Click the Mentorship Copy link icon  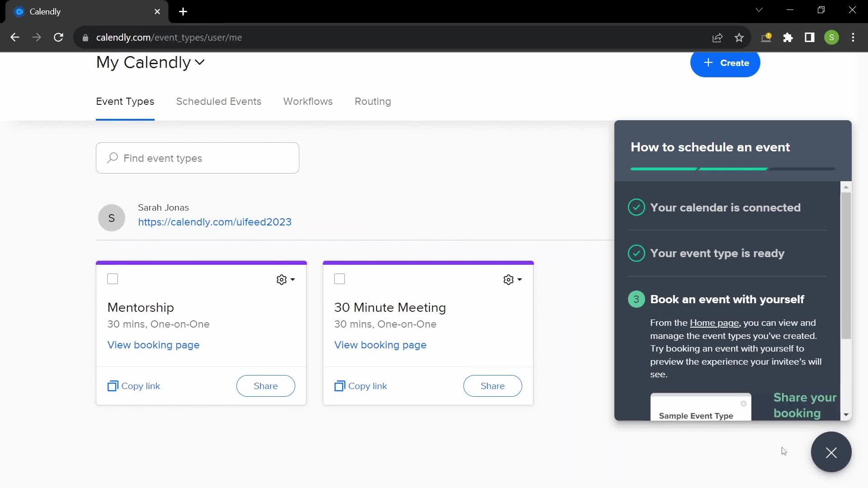point(113,386)
